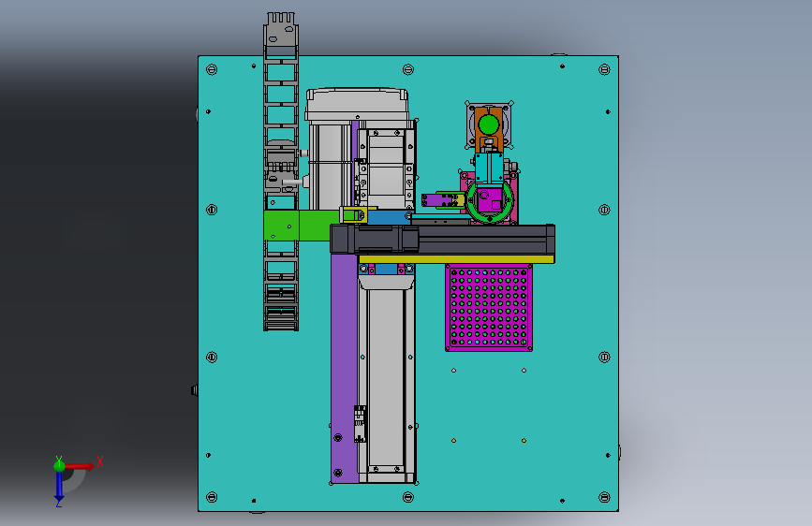Select the gray lower vertical linear stage

pyautogui.click(x=386, y=381)
